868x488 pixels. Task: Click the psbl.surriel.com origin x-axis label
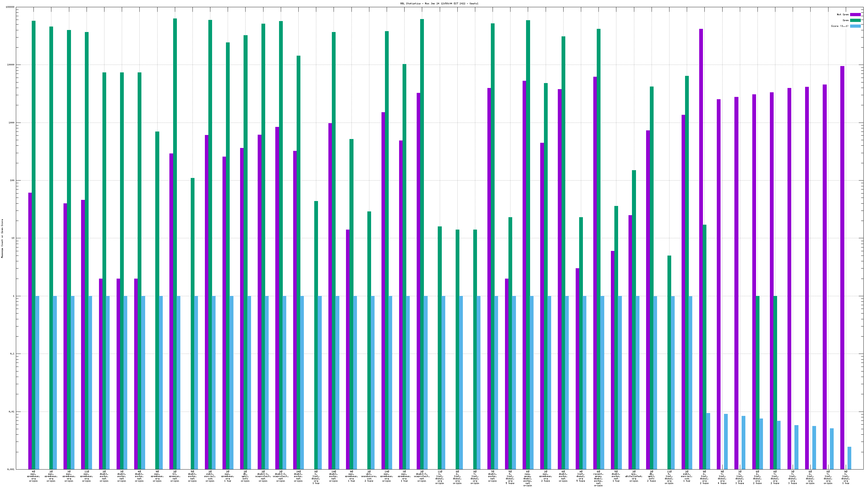click(x=210, y=476)
